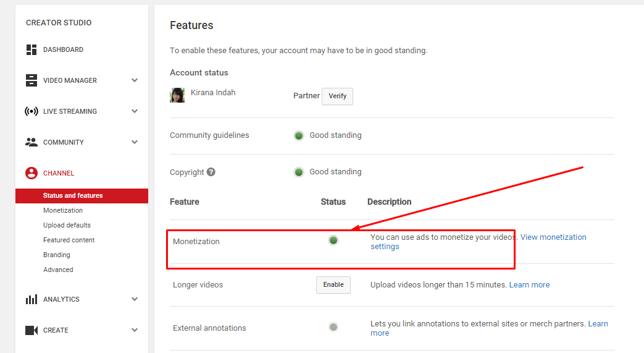This screenshot has width=644, height=353.
Task: Click the Community guidelines row label
Action: [209, 135]
